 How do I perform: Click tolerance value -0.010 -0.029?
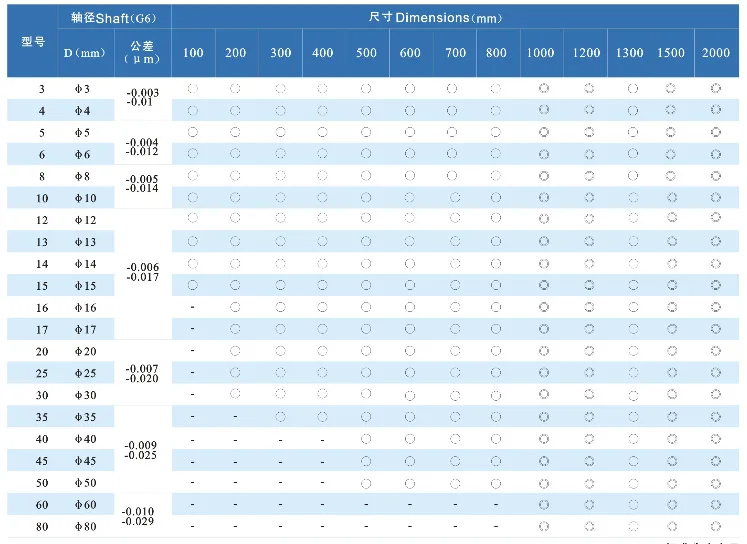click(x=138, y=516)
